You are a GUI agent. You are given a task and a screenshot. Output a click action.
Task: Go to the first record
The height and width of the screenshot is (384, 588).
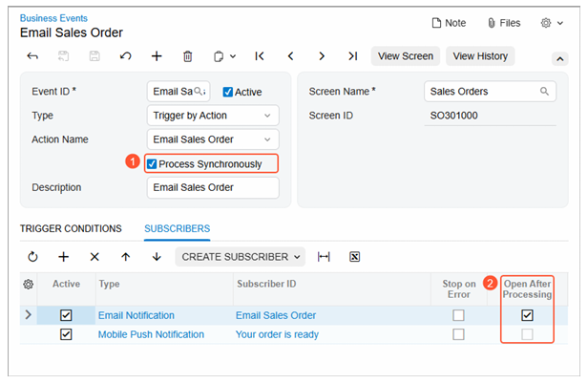click(x=259, y=56)
